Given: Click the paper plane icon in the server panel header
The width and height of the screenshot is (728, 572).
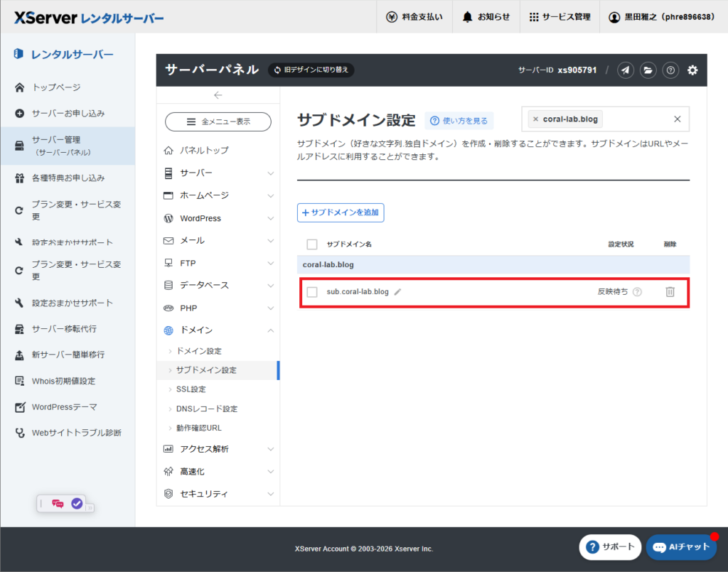Looking at the screenshot, I should (x=626, y=70).
